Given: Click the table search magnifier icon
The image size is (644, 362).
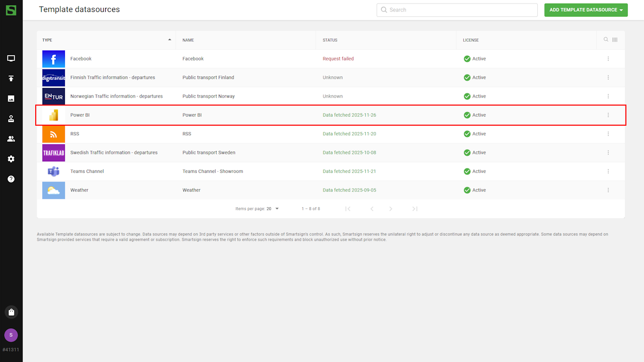Looking at the screenshot, I should [606, 40].
